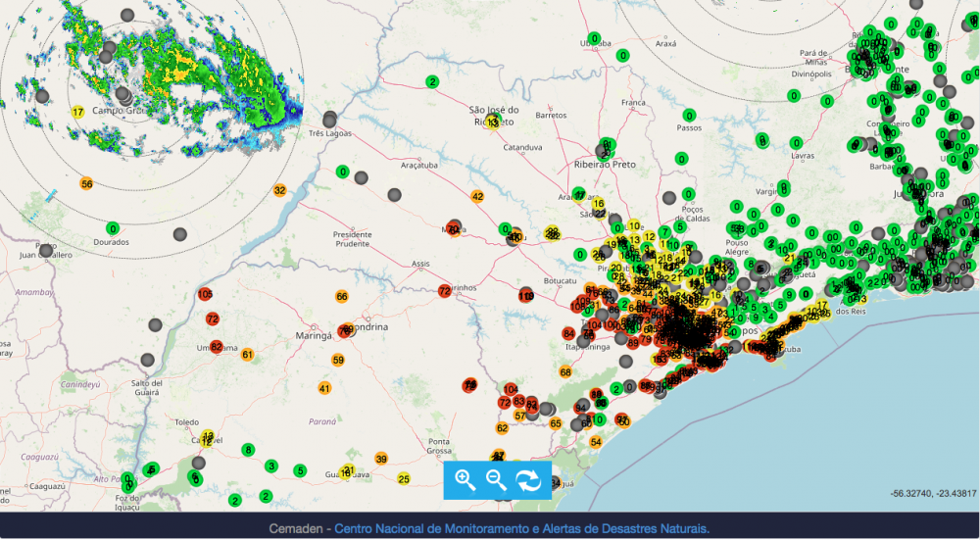This screenshot has width=980, height=540.
Task: Select red marker 72 beside Ourinhos
Action: [x=444, y=291]
